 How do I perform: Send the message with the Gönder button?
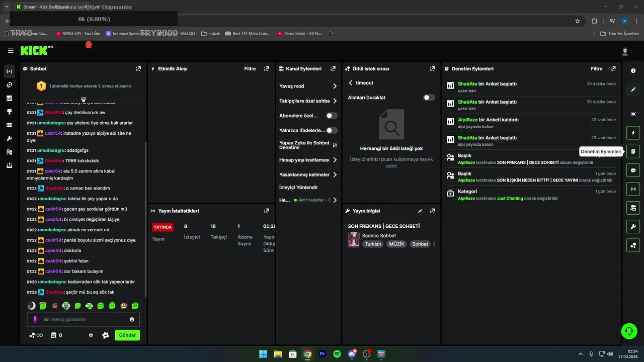[127, 335]
